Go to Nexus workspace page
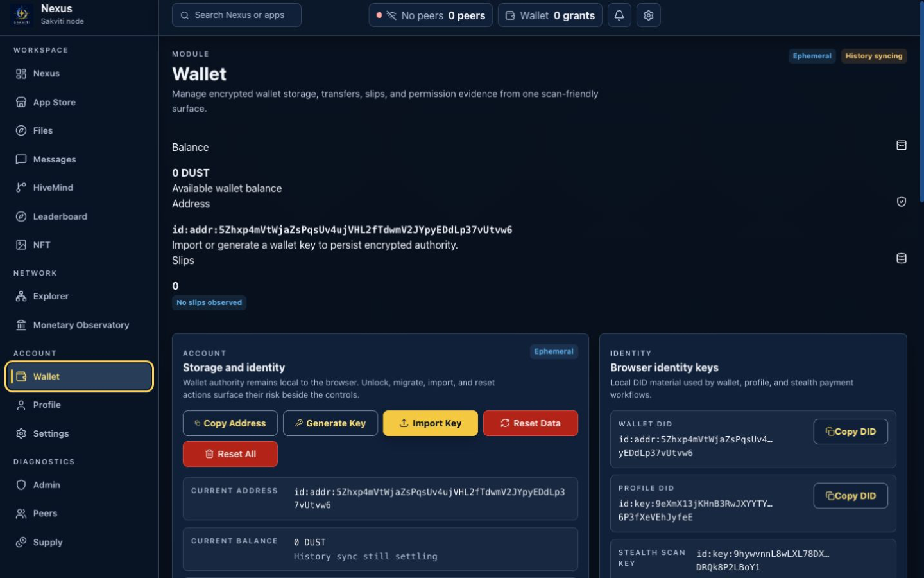 [x=80, y=74]
